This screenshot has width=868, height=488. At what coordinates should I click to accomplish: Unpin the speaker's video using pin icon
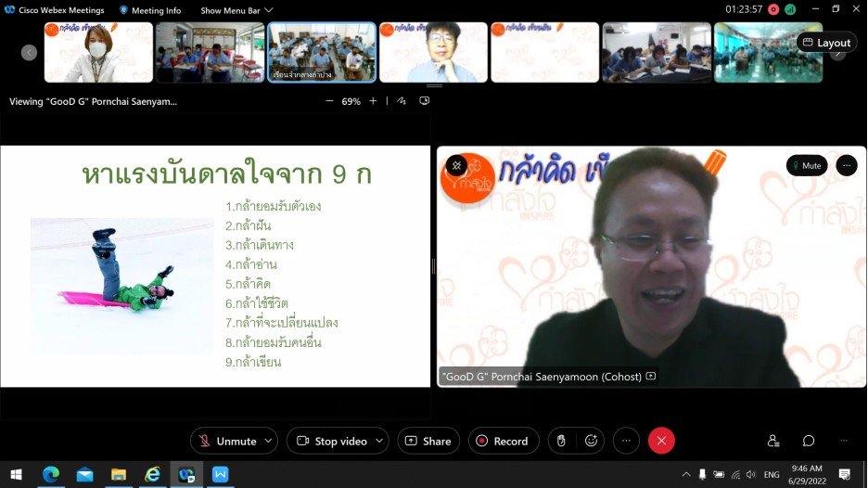coord(456,165)
